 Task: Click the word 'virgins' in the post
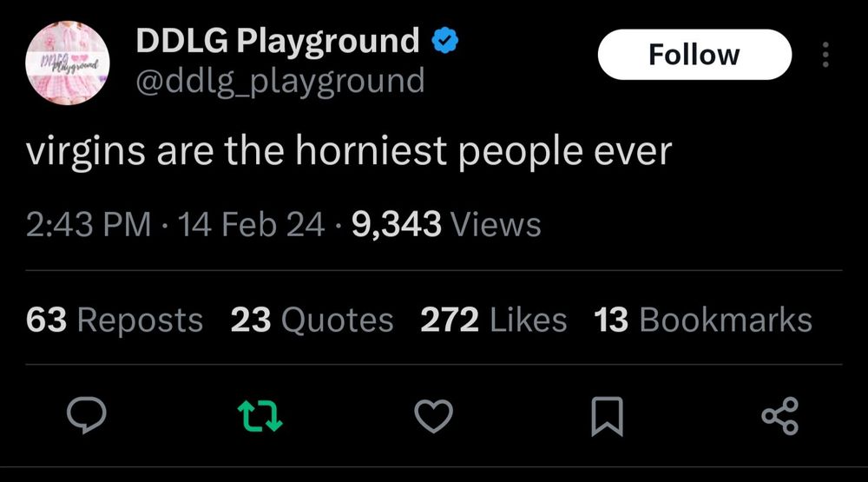85,151
